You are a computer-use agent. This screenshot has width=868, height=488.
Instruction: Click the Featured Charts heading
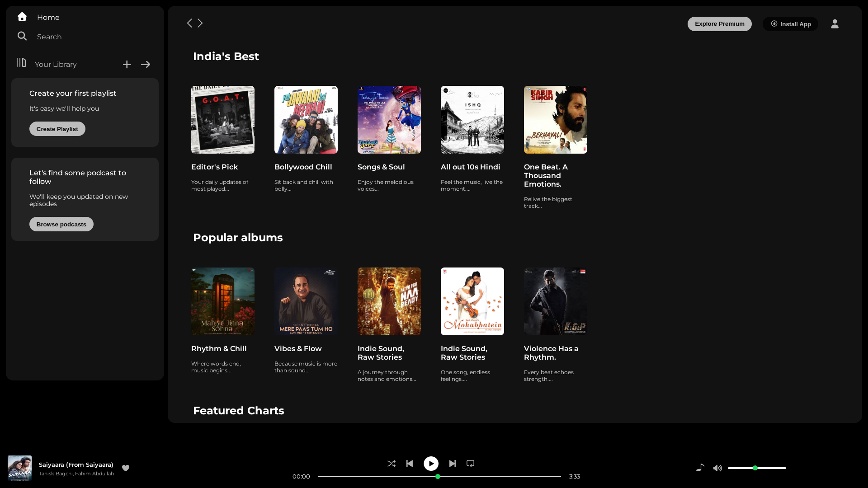pos(239,411)
